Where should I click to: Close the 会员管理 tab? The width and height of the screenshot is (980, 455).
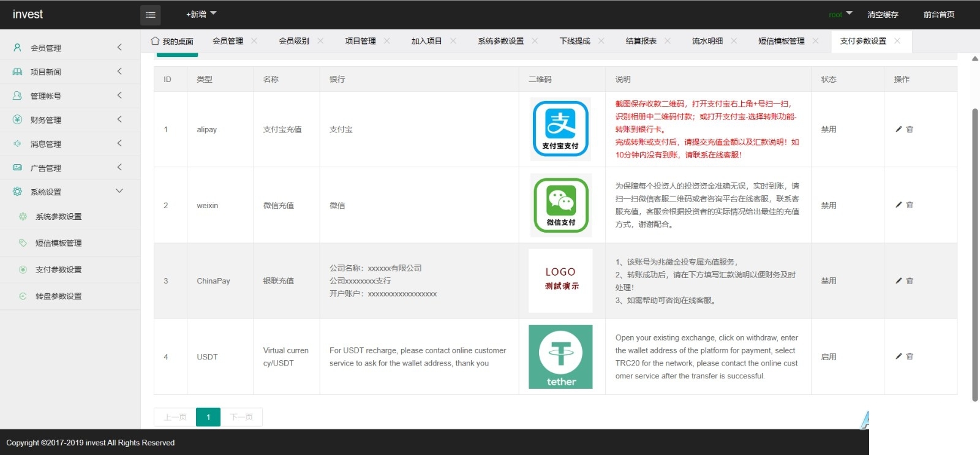point(254,41)
